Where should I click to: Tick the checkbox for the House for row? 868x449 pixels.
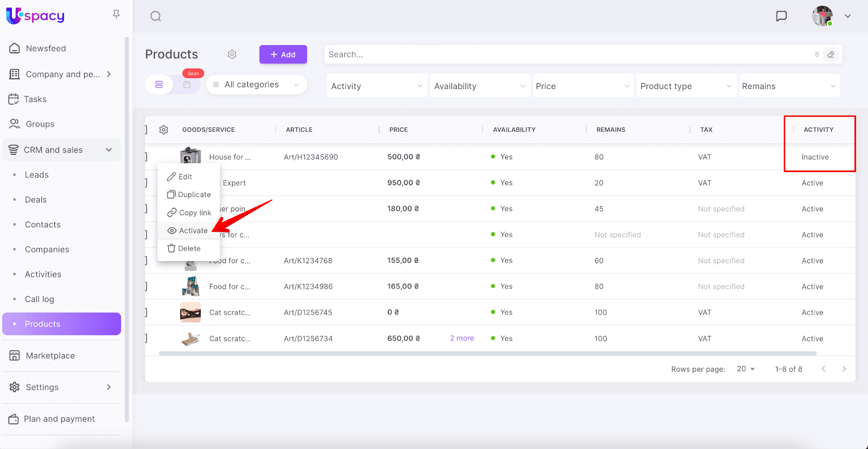[x=146, y=157]
